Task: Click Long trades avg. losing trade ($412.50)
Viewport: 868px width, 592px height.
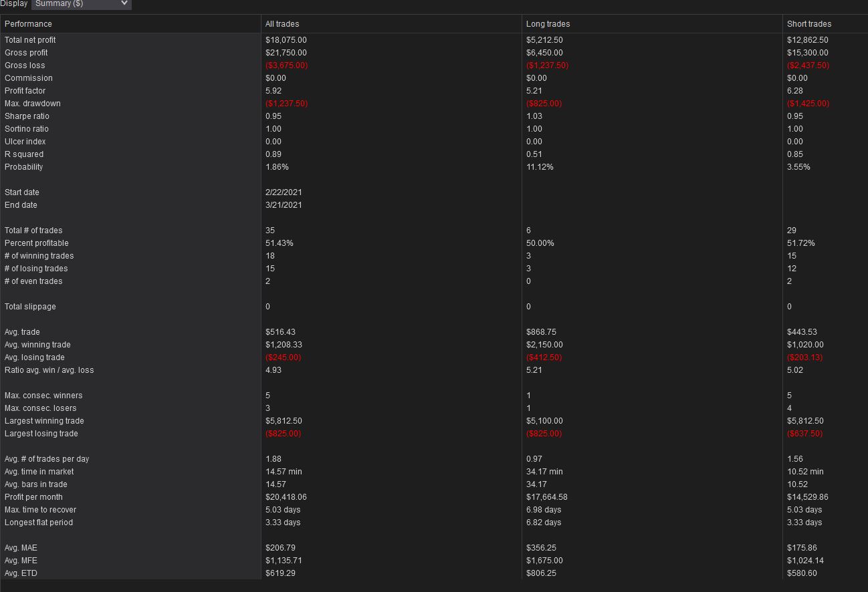Action: tap(544, 357)
